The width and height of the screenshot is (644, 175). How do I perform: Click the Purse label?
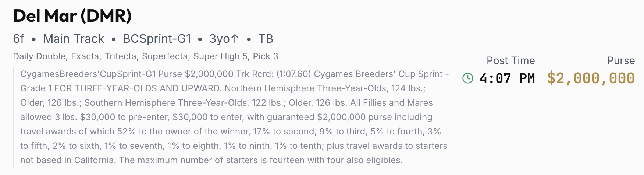click(x=621, y=60)
